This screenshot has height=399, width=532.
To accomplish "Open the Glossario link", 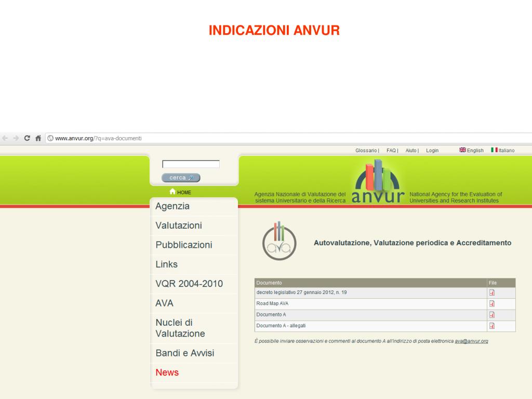I will 366,150.
